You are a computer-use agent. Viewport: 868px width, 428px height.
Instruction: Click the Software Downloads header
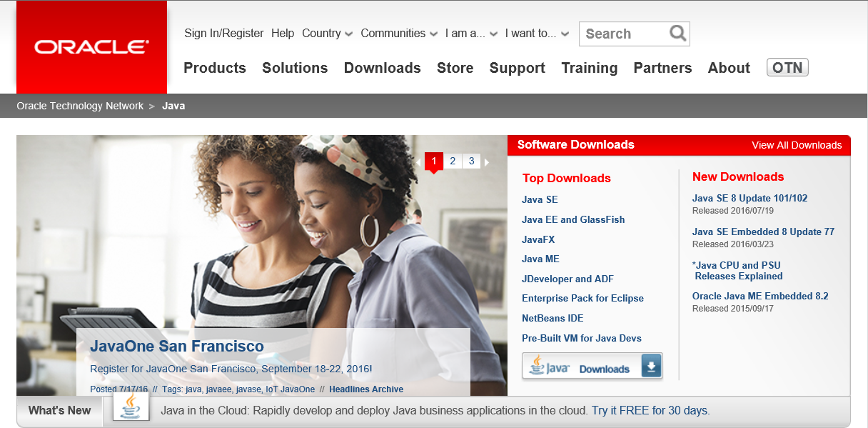(x=576, y=144)
